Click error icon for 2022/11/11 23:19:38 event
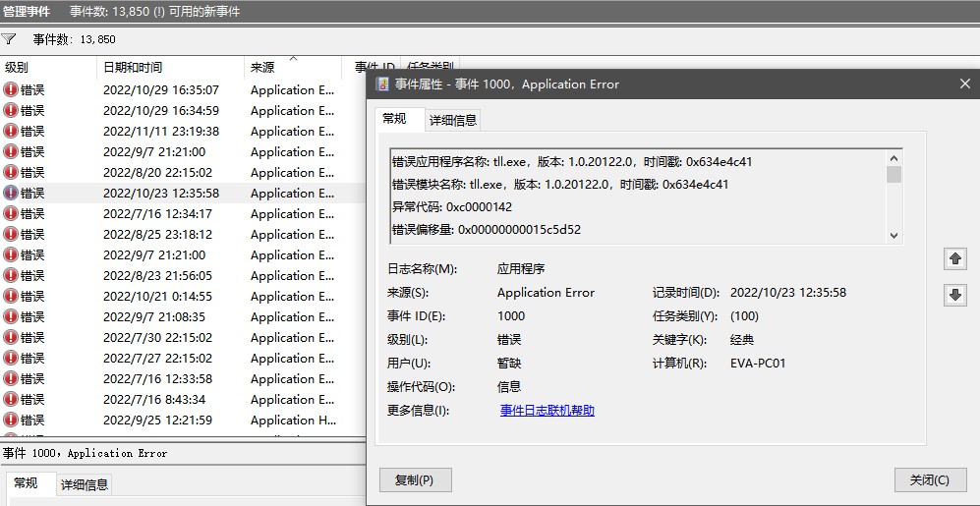Screen dimensions: 980x506 11,132
